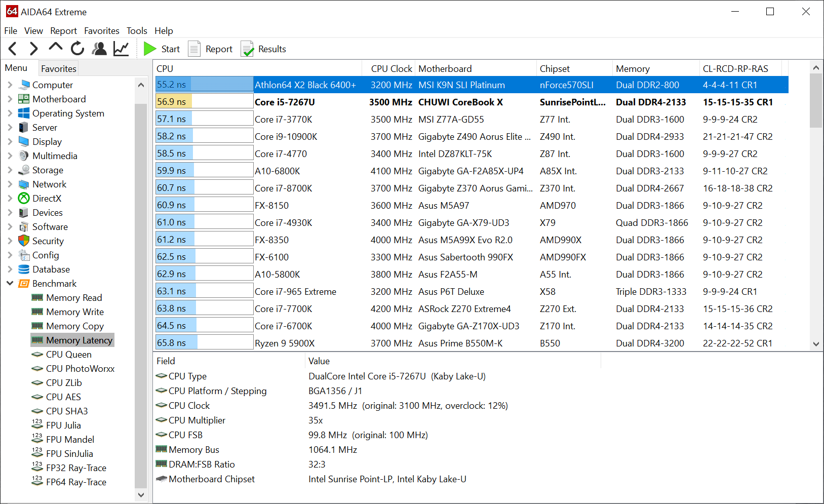Click the Results checkmark icon
The width and height of the screenshot is (824, 504).
247,49
